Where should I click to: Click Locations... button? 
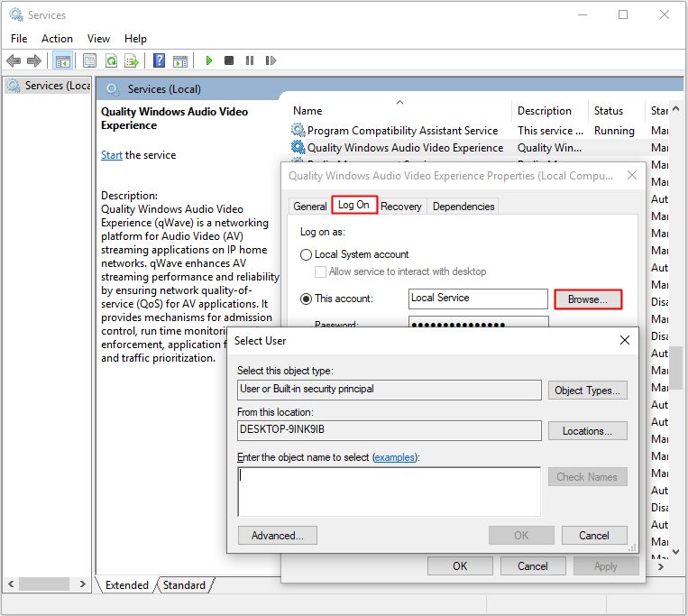[x=588, y=431]
